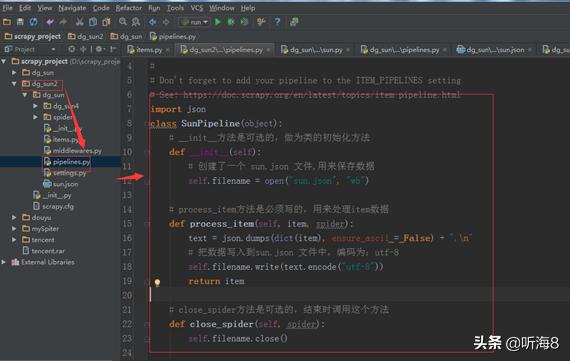Open the Tools menu
This screenshot has width=570, height=361.
point(175,8)
